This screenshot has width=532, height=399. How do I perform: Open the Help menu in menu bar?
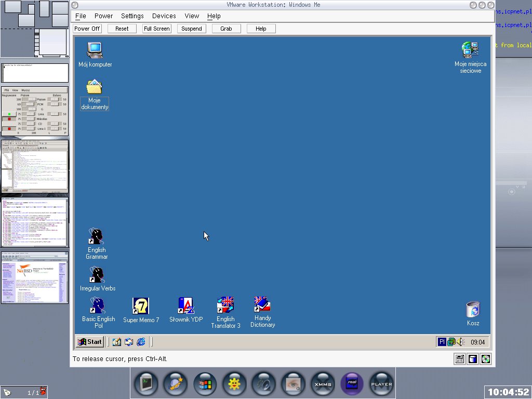(214, 16)
